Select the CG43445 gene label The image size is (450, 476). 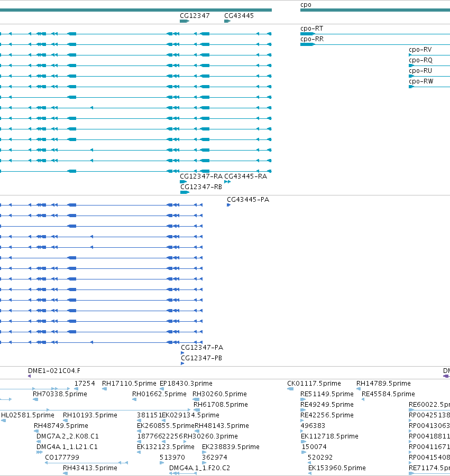pyautogui.click(x=239, y=16)
